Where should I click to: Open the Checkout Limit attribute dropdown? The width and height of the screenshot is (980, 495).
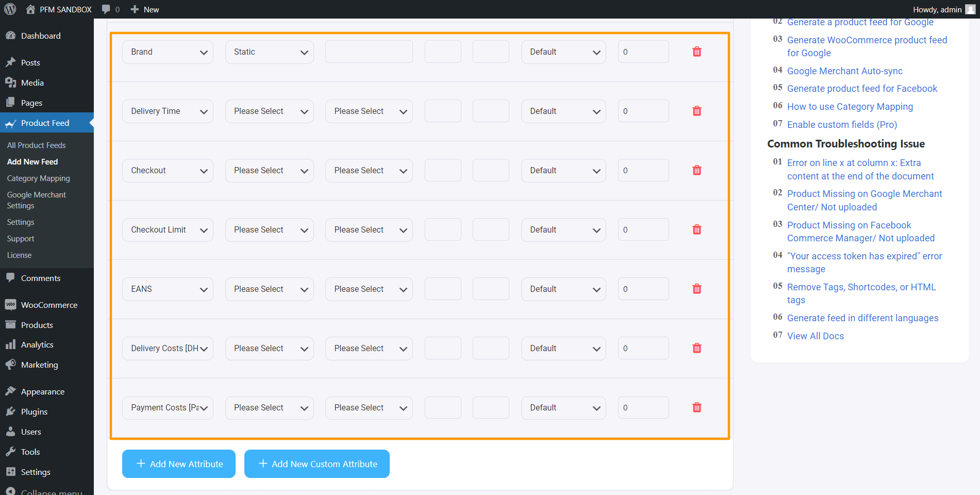click(168, 230)
